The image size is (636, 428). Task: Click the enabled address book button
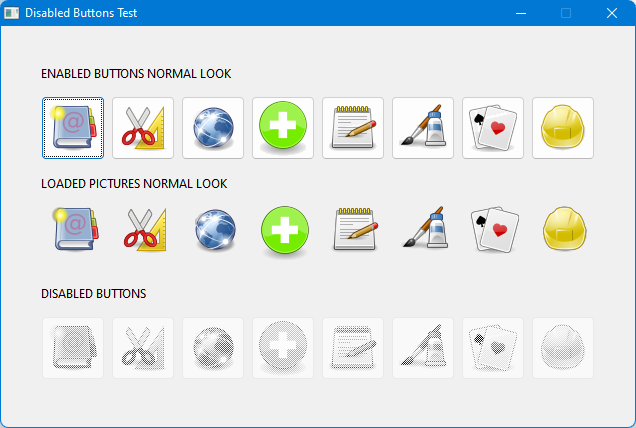coord(73,128)
